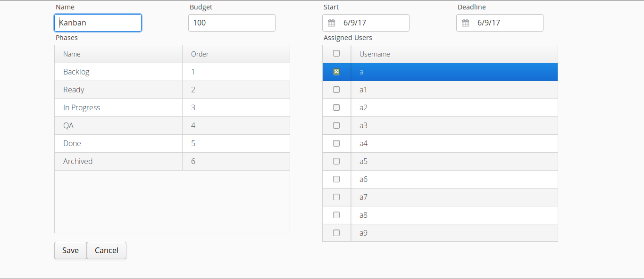
Task: Click the Save button
Action: click(x=70, y=250)
